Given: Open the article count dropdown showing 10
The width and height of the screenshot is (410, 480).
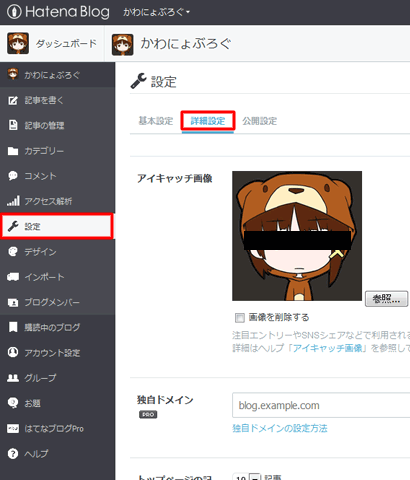Looking at the screenshot, I should tap(246, 477).
